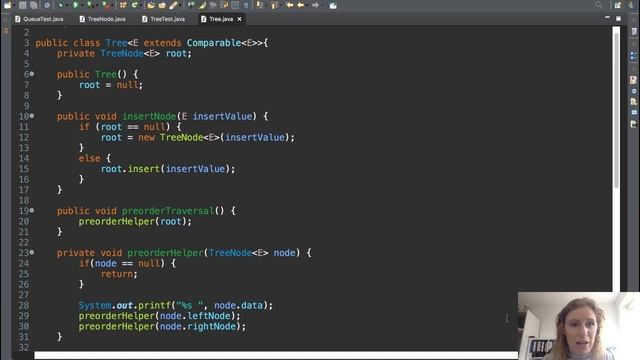Image resolution: width=640 pixels, height=360 pixels.
Task: Click the Save All toolbar icon
Action: (x=33, y=5)
